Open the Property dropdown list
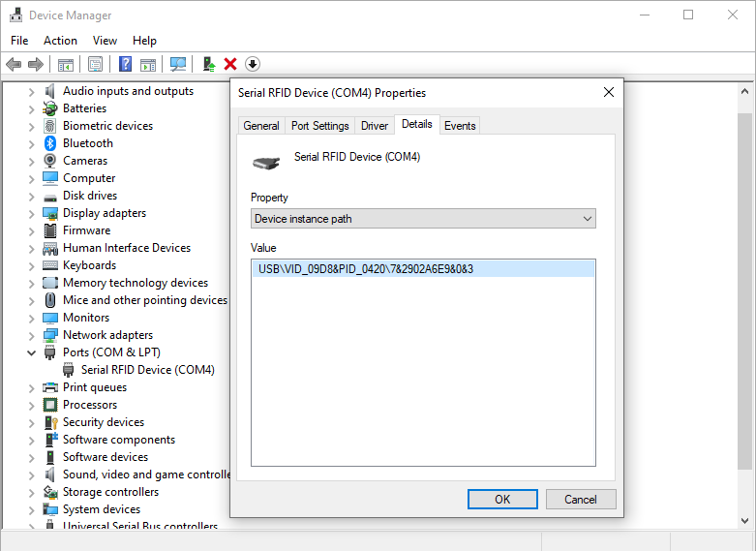The image size is (756, 551). pyautogui.click(x=423, y=219)
